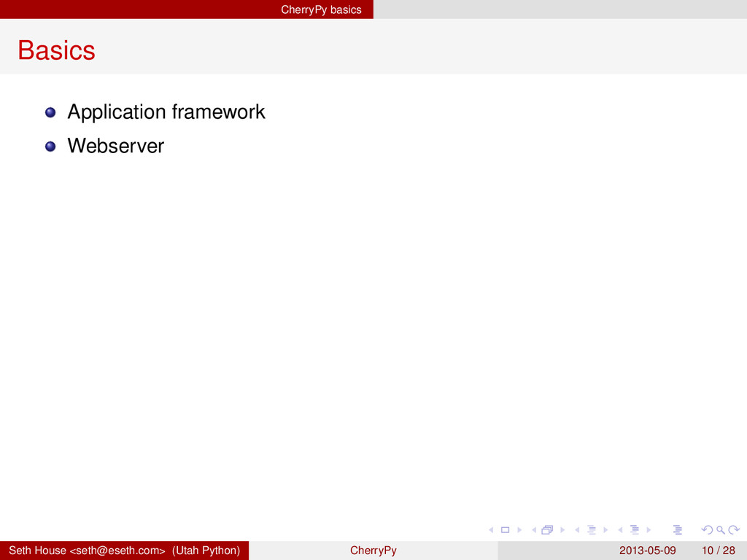Click the subsection navigation icon
747x560 pixels.
click(591, 529)
